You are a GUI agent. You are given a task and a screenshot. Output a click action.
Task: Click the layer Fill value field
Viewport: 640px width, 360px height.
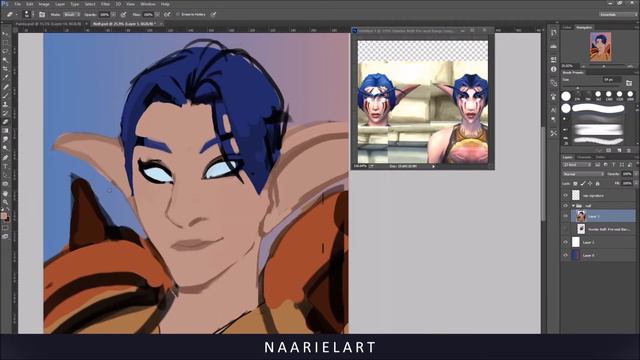coord(627,184)
